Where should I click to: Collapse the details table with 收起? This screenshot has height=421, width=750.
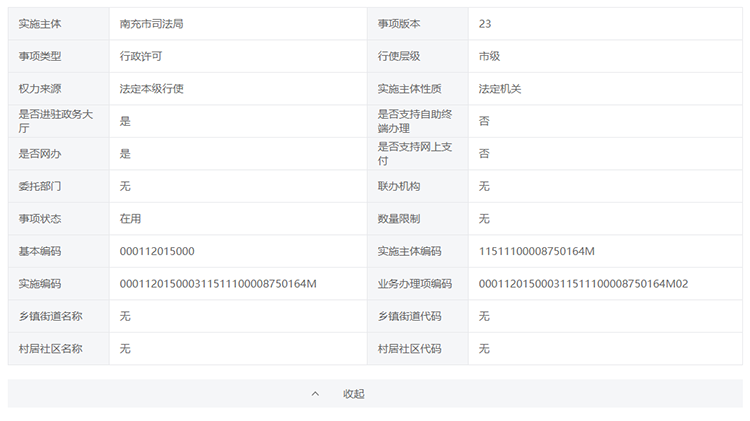354,394
